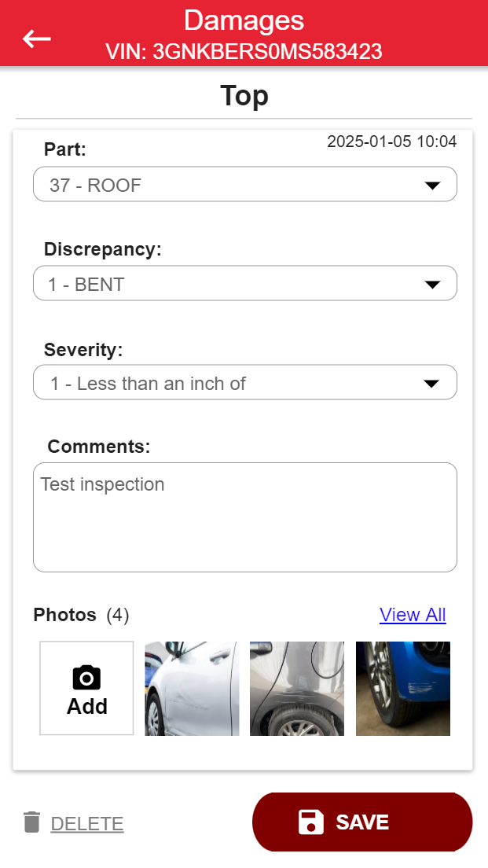Open the gray fender and wheel thumbnail

coord(297,689)
